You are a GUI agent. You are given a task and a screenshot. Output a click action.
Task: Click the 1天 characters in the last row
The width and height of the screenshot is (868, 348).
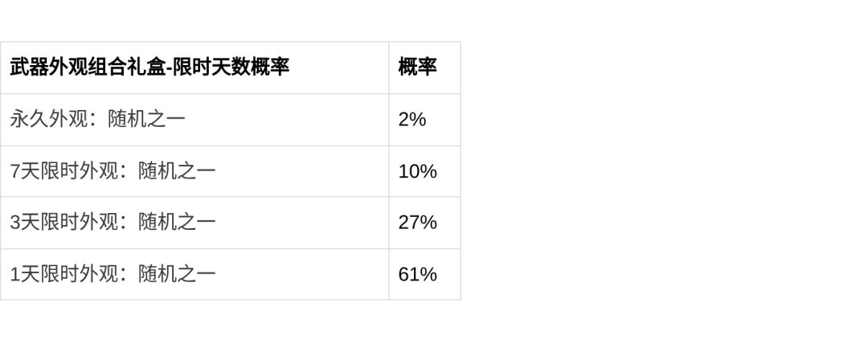pos(24,274)
